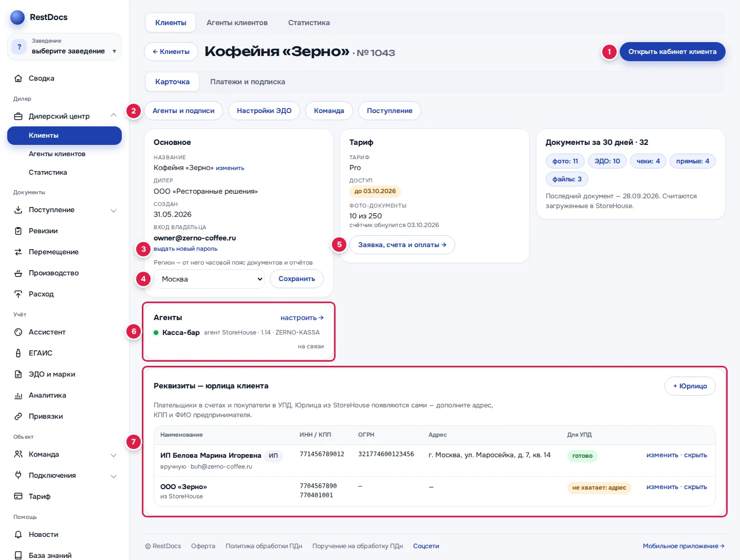Image resolution: width=740 pixels, height=560 pixels.
Task: Switch to the Клиенты top tab
Action: click(171, 23)
